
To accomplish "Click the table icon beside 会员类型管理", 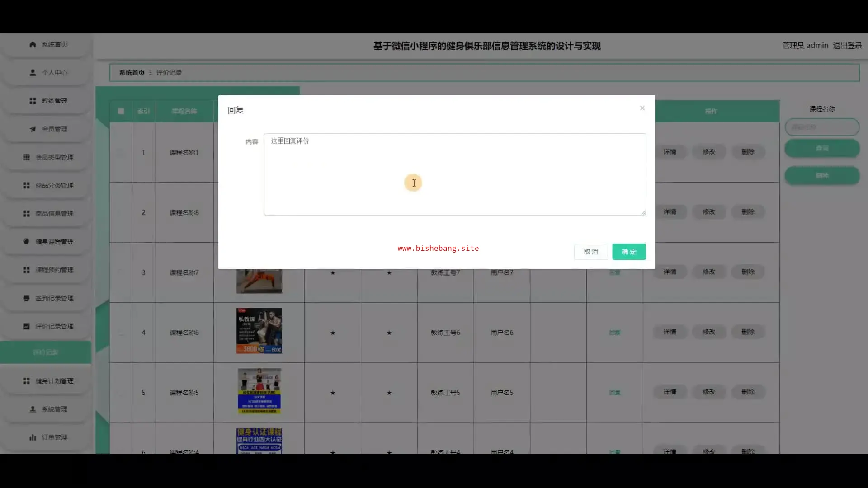I will click(26, 157).
